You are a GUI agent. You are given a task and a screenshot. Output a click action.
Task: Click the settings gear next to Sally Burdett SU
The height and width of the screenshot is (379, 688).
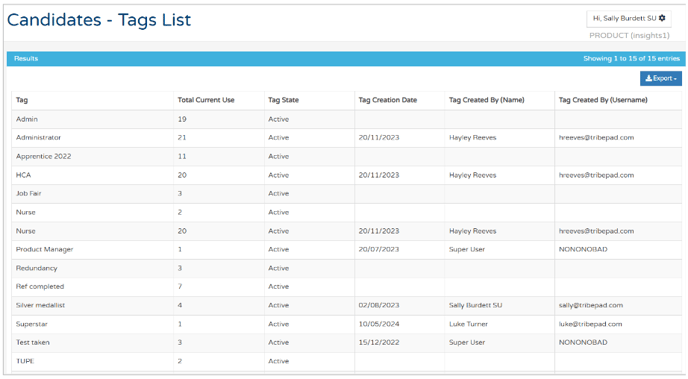click(x=662, y=18)
